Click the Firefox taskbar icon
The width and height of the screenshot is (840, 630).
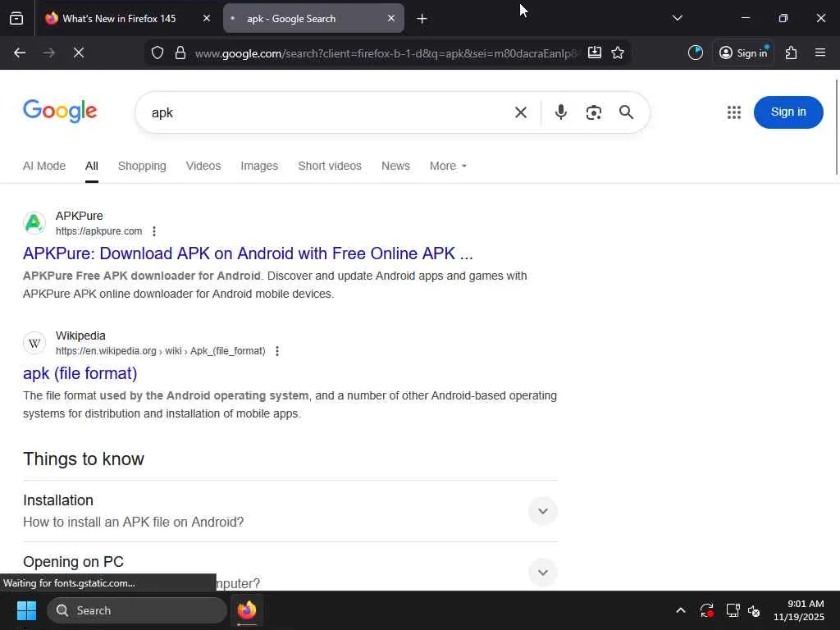pyautogui.click(x=247, y=610)
